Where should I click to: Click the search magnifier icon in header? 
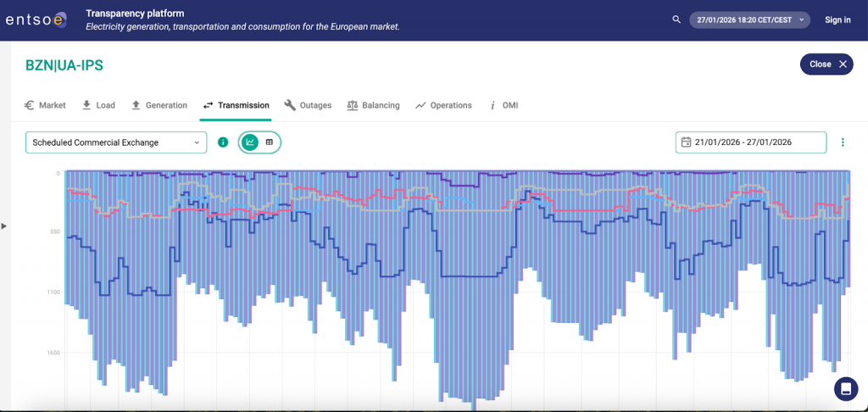tap(676, 19)
